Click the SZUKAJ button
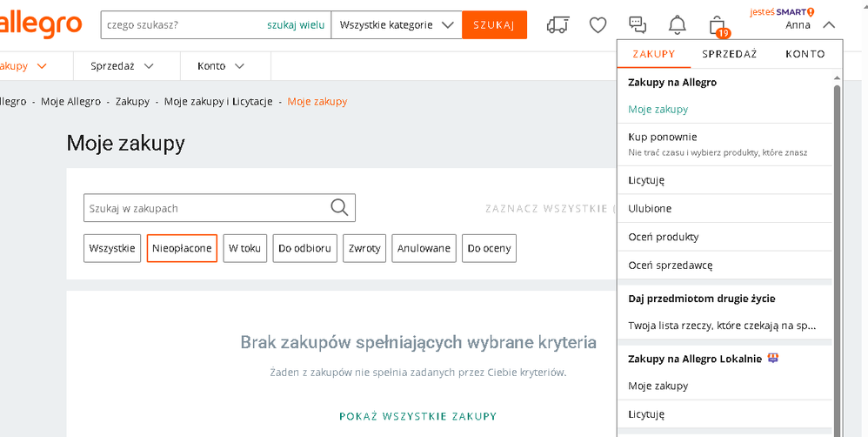868x437 pixels. 494,25
